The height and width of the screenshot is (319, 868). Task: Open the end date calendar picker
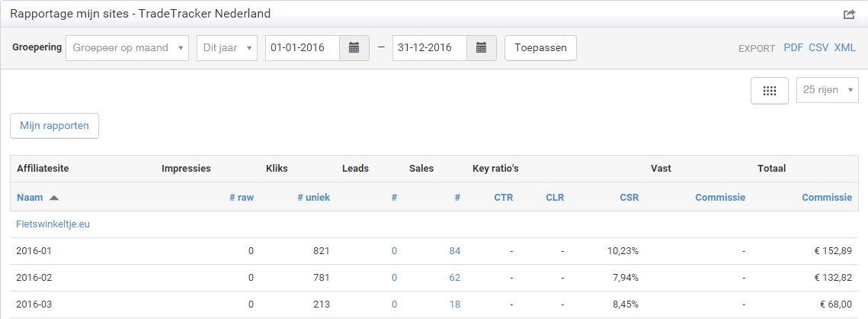[x=482, y=48]
